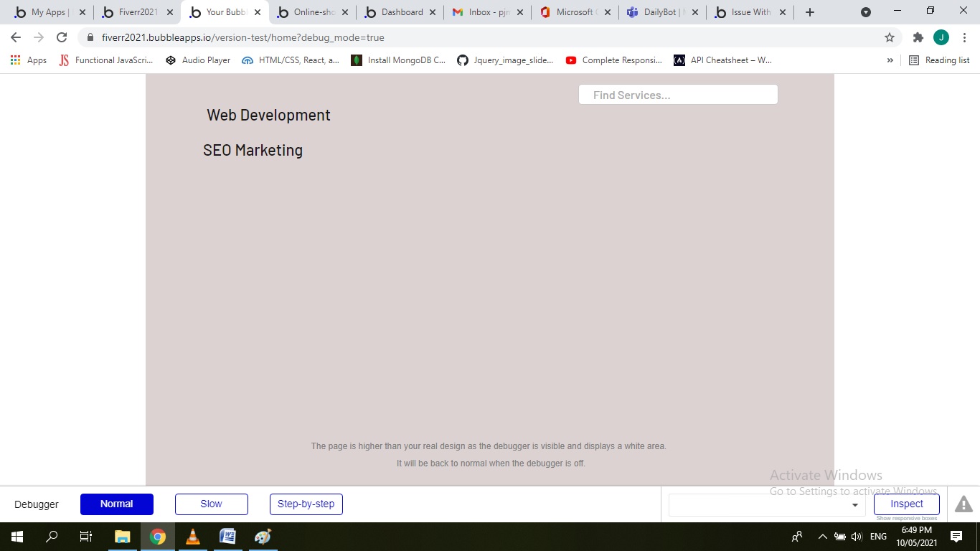Screen dimensions: 980x551
Task: Click the Find Services search field
Action: coord(678,95)
